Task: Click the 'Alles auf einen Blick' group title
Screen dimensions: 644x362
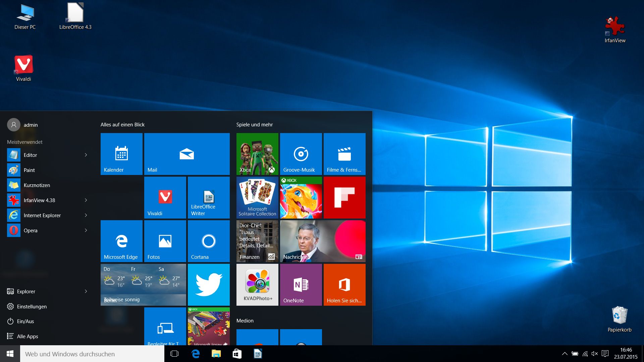Action: click(122, 124)
